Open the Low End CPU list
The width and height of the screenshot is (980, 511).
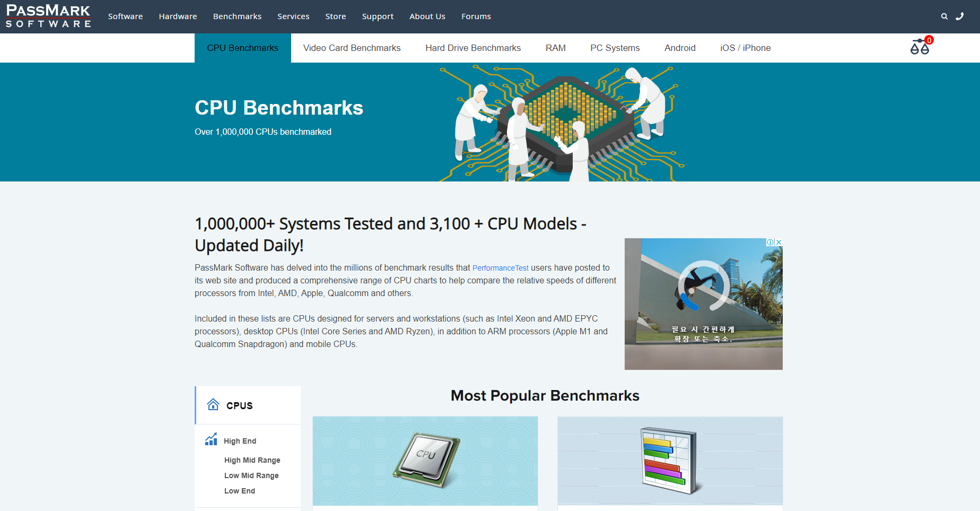[x=240, y=491]
